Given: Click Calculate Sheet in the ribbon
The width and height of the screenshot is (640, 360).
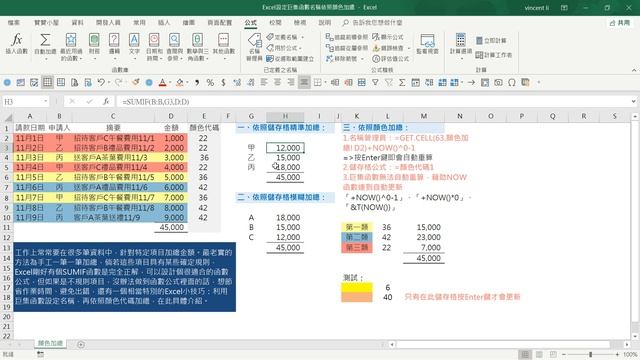Looking at the screenshot, I should point(493,55).
